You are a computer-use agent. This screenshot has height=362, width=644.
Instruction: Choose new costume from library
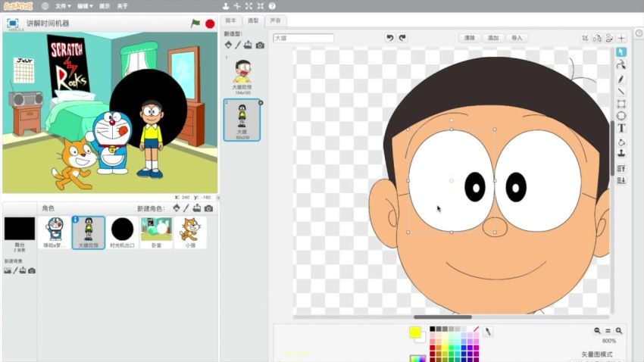[x=228, y=45]
